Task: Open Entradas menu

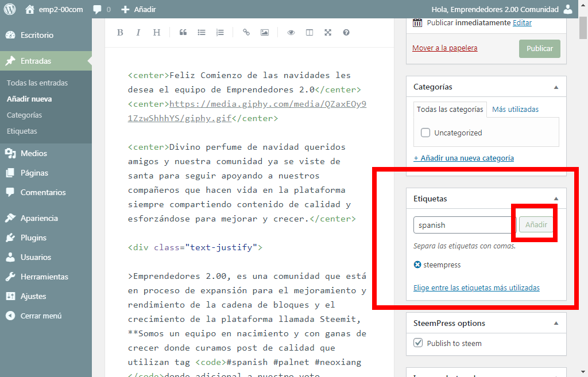Action: coord(46,61)
